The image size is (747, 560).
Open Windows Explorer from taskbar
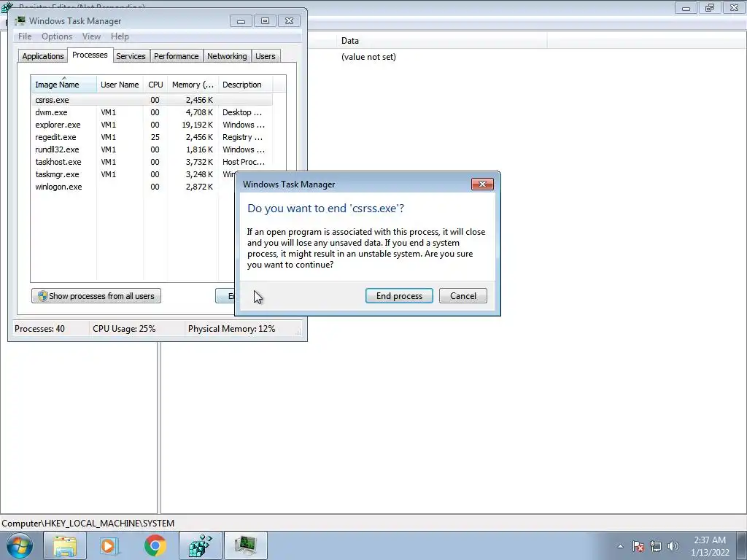65,545
